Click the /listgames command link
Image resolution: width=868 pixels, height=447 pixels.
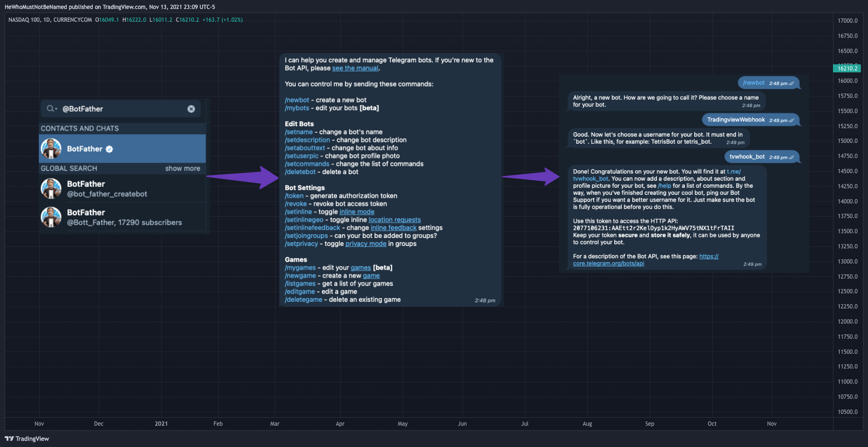(300, 284)
